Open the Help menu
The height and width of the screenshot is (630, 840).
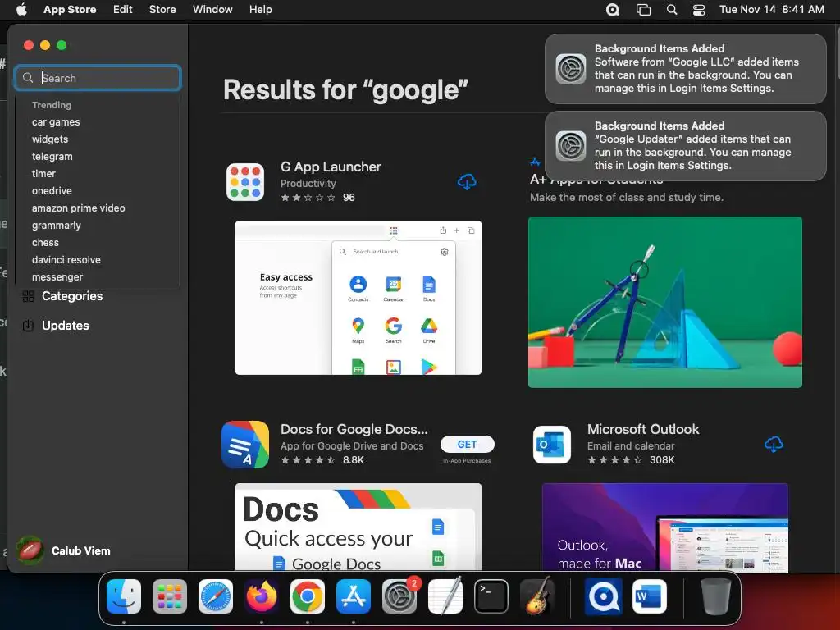click(260, 9)
